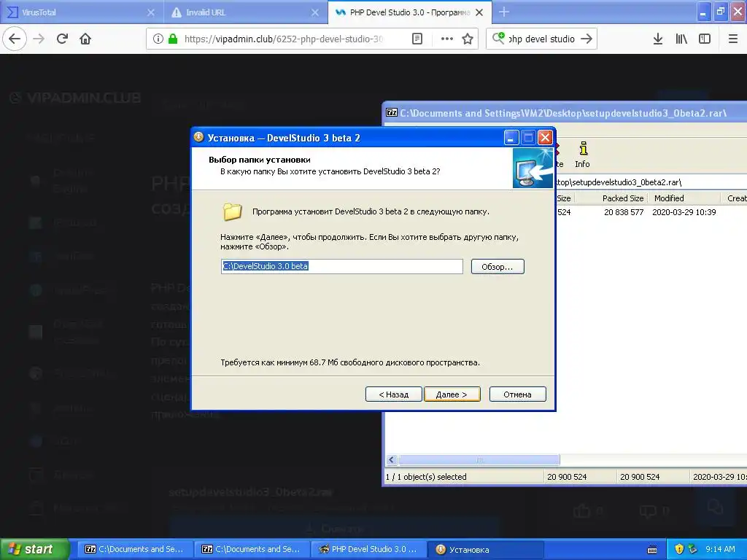Click the keyboard tray icon
This screenshot has height=560, width=747.
pos(653,550)
